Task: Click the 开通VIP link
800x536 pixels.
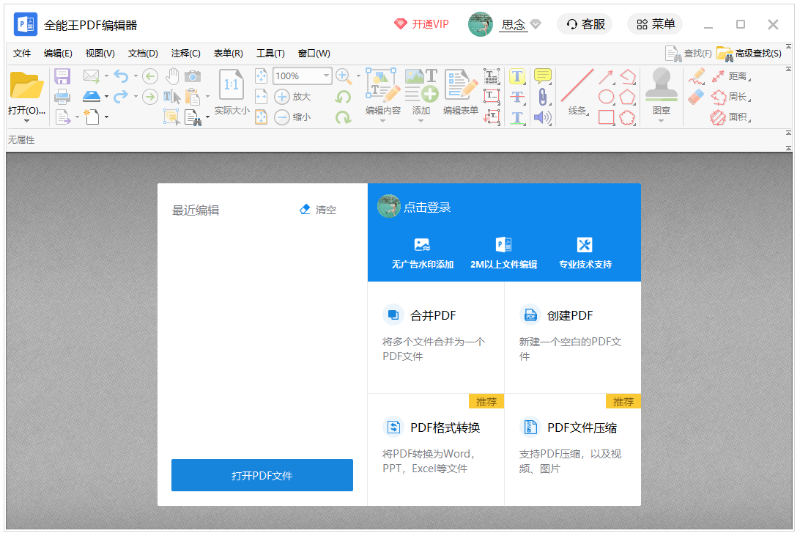Action: click(x=421, y=24)
